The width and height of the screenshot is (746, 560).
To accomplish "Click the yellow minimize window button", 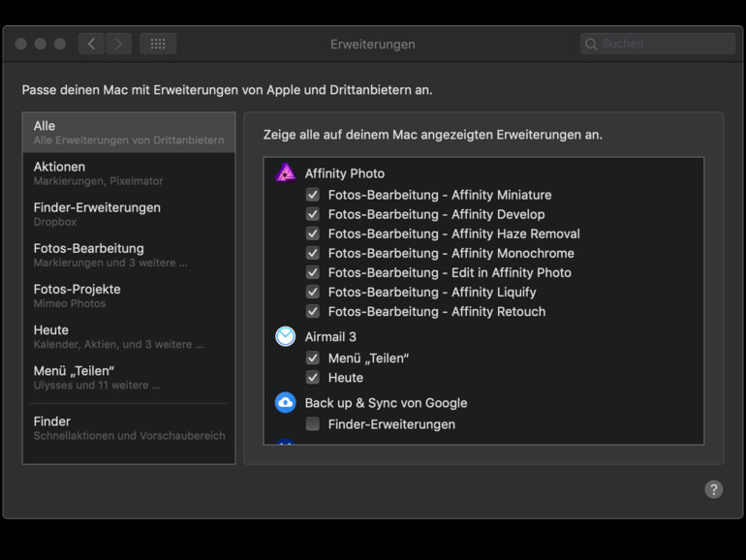I will (x=41, y=44).
